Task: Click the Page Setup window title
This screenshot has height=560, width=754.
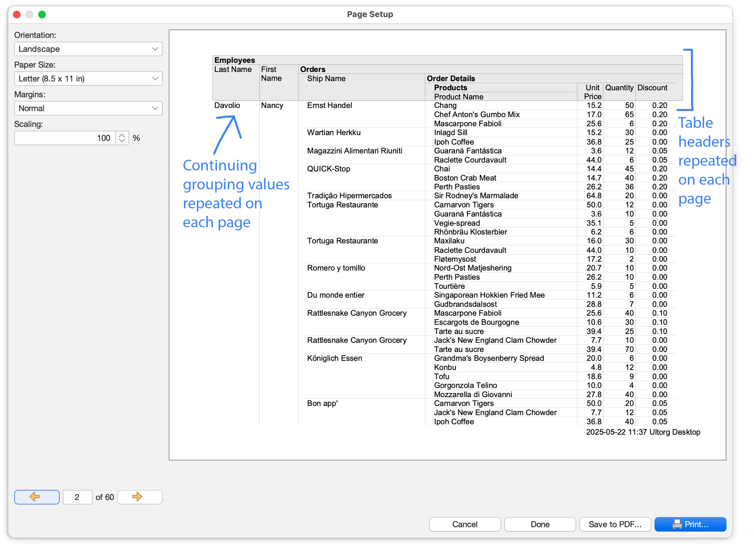Action: tap(370, 14)
